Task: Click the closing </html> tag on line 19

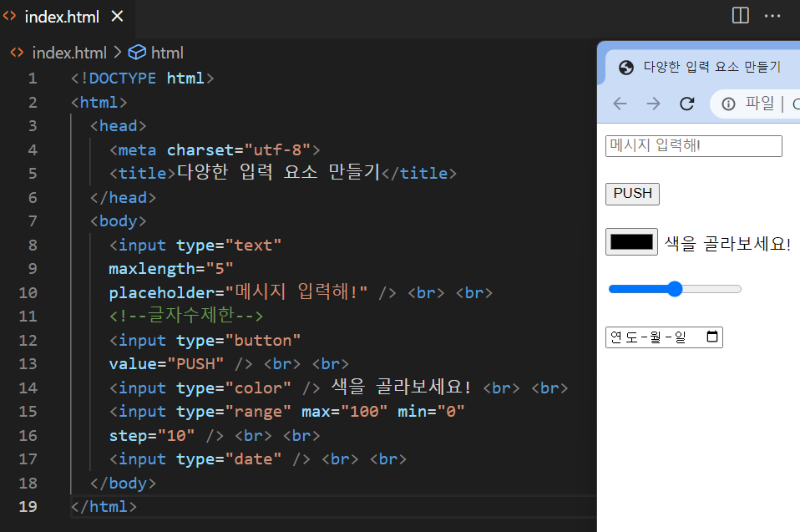Action: point(104,506)
